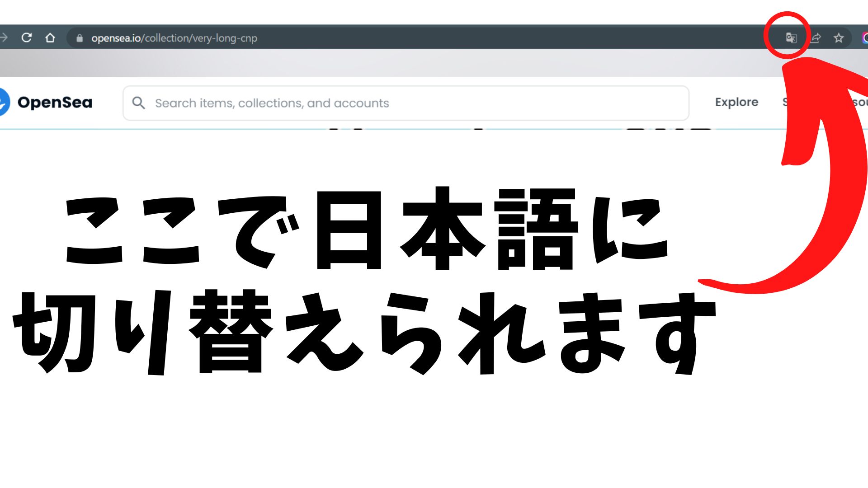
Task: Click the share this page icon
Action: tap(815, 38)
